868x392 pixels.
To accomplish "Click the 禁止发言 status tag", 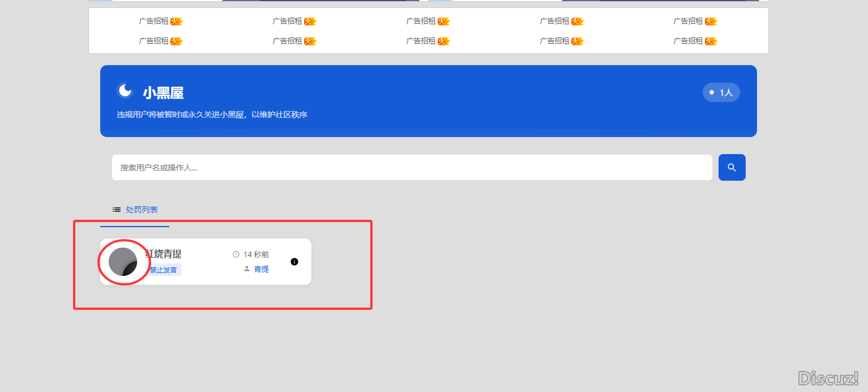I will [x=163, y=270].
